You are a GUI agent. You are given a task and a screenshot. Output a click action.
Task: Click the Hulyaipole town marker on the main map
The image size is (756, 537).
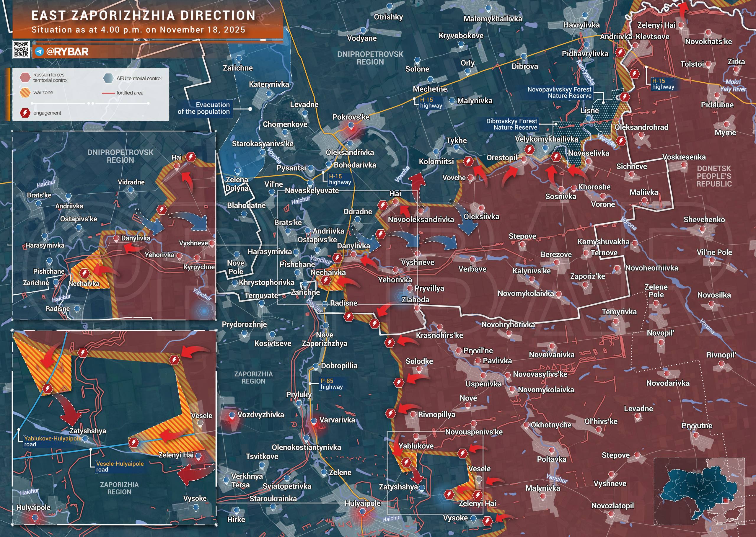363,512
